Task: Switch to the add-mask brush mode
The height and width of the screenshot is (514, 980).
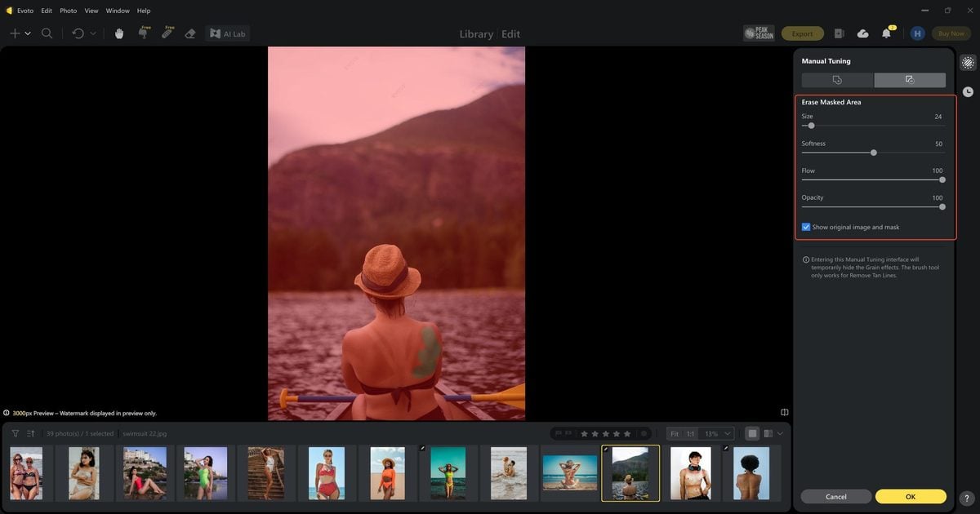Action: (x=837, y=80)
